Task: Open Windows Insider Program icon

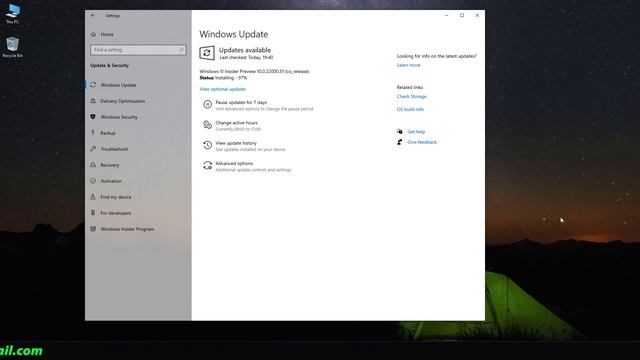Action: pos(93,229)
